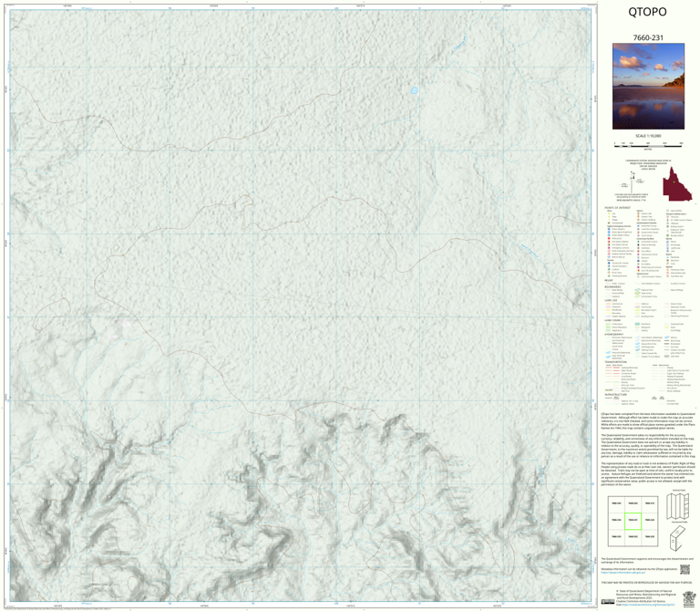Viewport: 700px width, 612px height.
Task: Click the QR code
Action: [x=685, y=569]
